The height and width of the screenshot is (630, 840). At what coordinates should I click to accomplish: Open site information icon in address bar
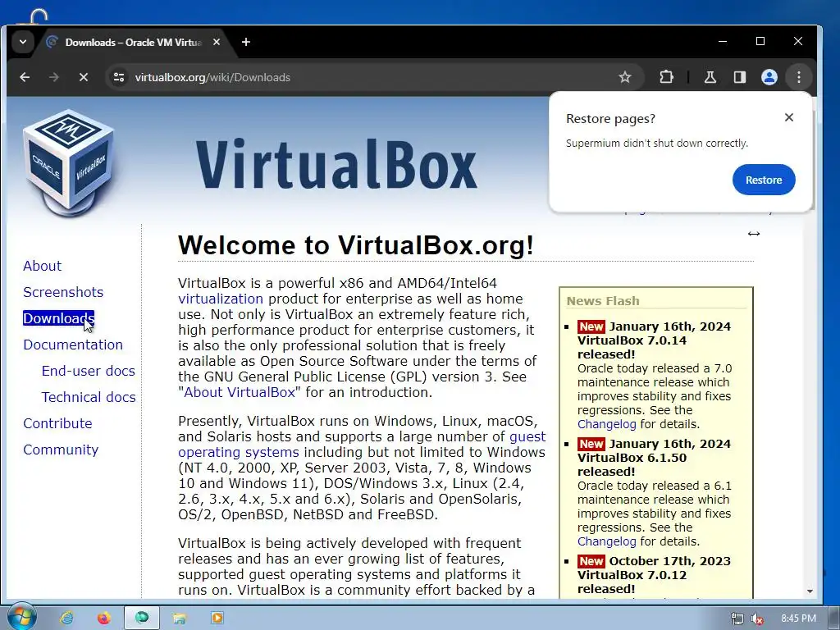tap(119, 77)
